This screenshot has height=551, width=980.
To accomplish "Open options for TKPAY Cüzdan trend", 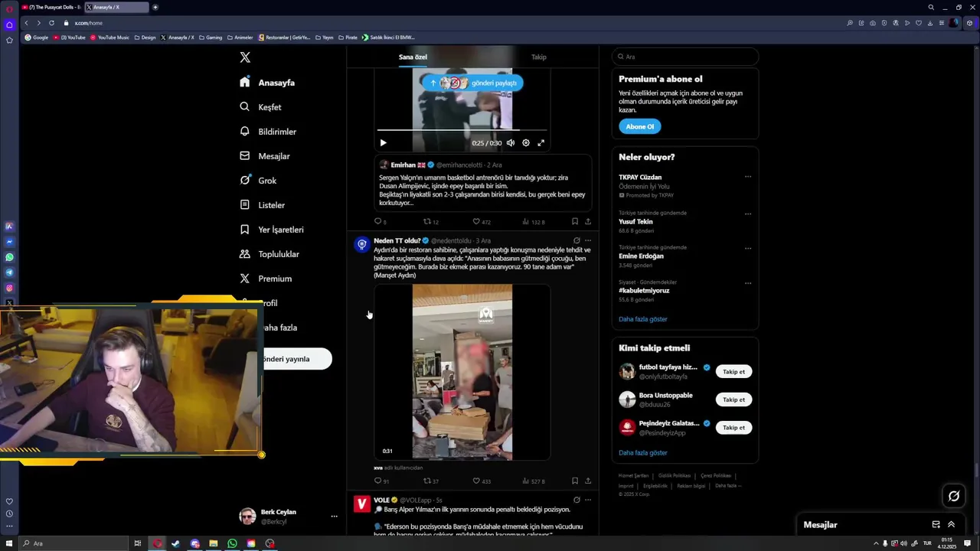I will tap(748, 177).
